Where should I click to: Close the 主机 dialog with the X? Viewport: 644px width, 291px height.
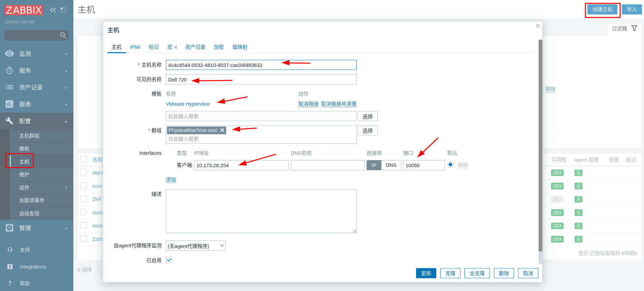coord(538,26)
